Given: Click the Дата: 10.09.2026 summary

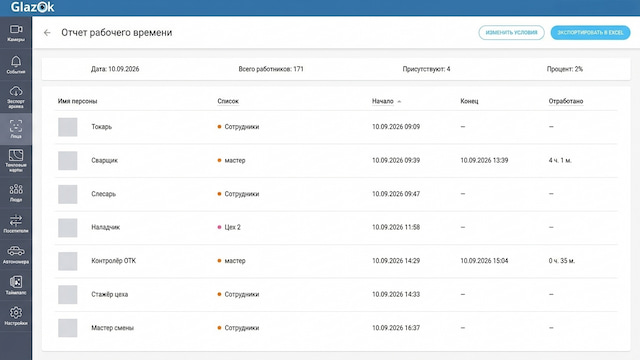Looking at the screenshot, I should tap(115, 69).
